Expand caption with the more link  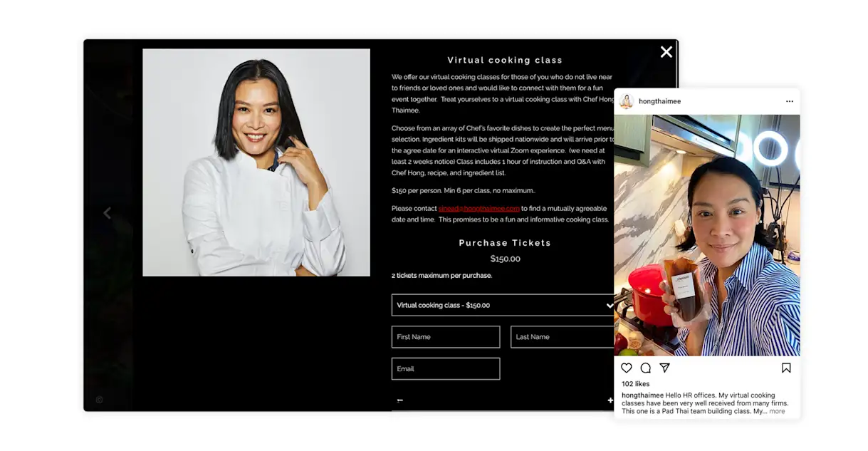pyautogui.click(x=777, y=411)
